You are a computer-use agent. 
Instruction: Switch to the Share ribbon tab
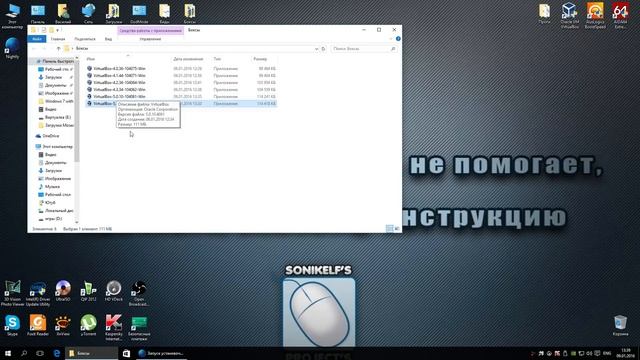click(85, 39)
